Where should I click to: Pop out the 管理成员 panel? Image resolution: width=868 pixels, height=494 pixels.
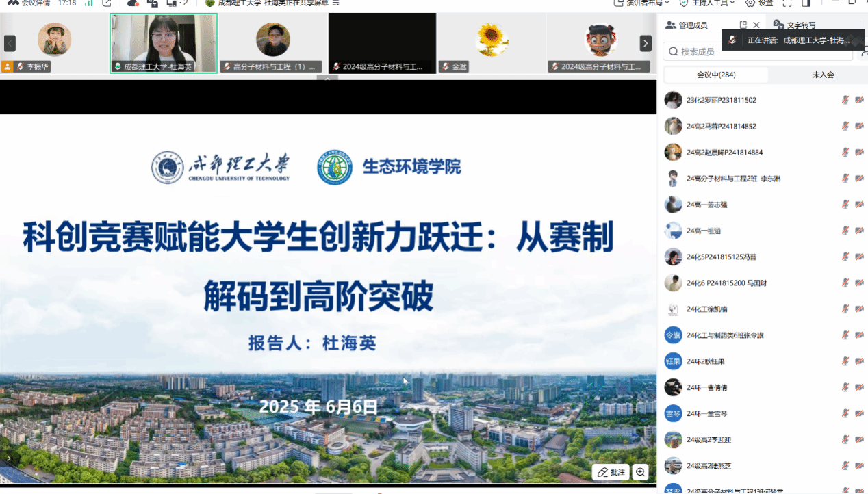pos(743,24)
